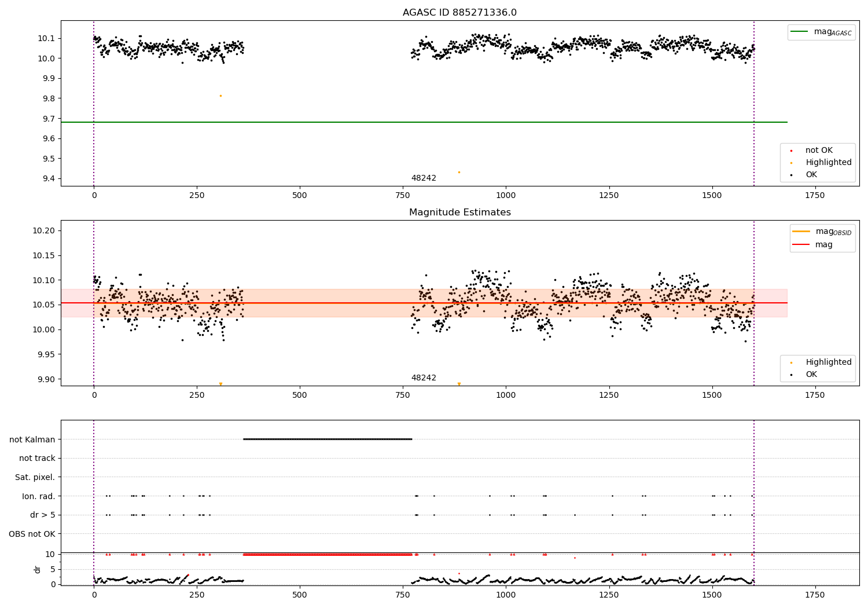Click the 9.95 y-tick label in middle plot
The height and width of the screenshot is (608, 868).
click(47, 354)
